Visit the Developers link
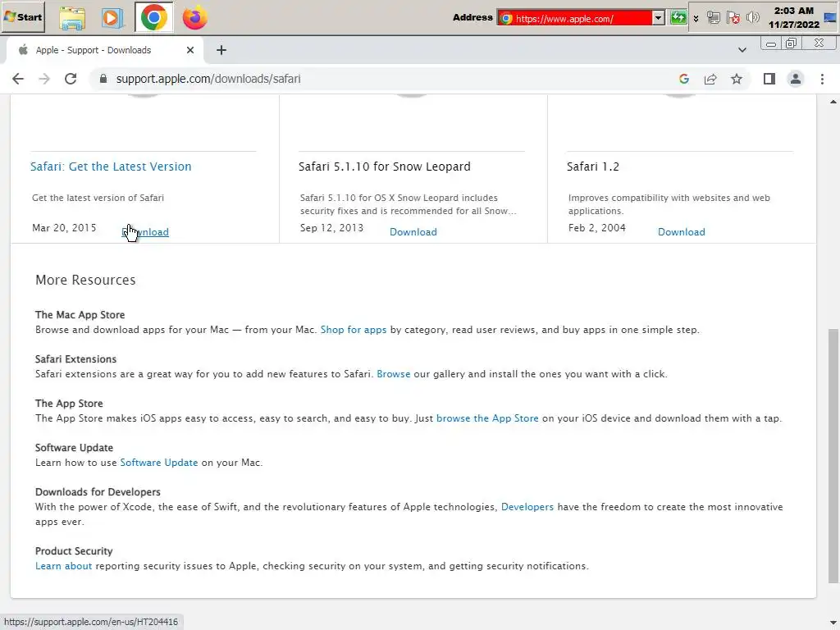This screenshot has height=630, width=840. [x=527, y=507]
